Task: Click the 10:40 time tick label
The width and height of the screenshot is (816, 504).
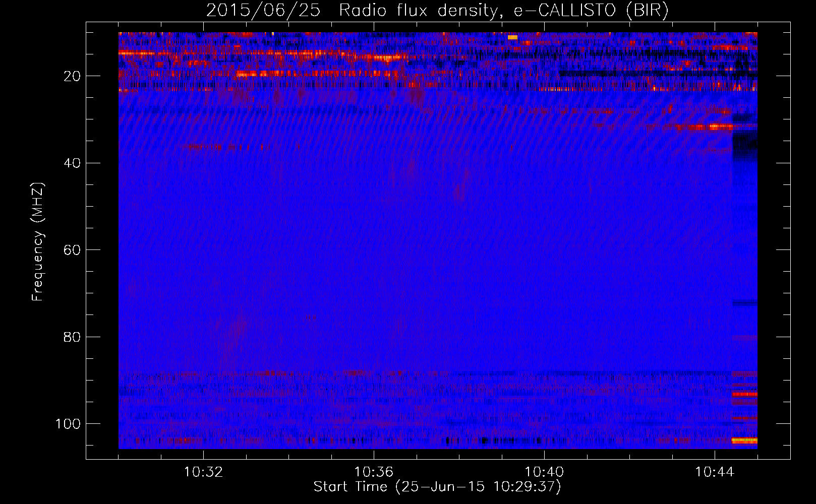Action: pyautogui.click(x=544, y=472)
